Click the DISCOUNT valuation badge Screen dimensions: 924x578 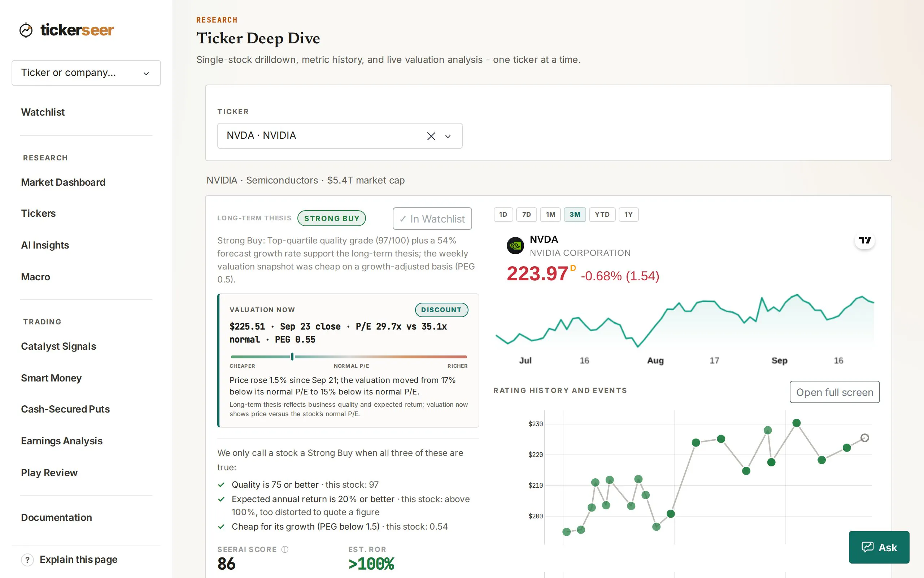click(x=441, y=310)
